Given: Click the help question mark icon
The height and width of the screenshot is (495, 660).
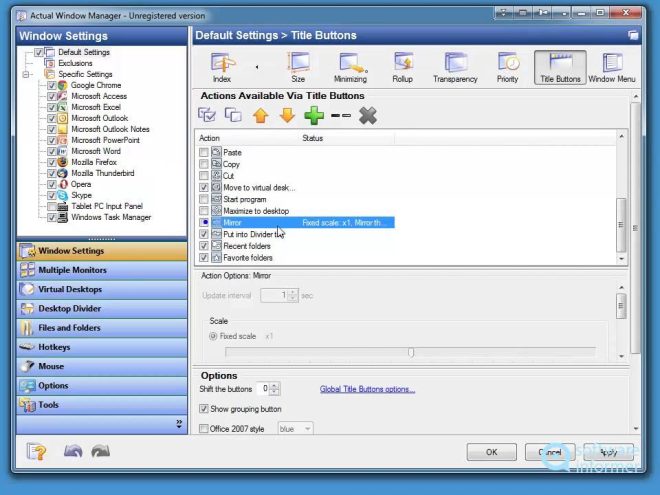Looking at the screenshot, I should (x=37, y=452).
